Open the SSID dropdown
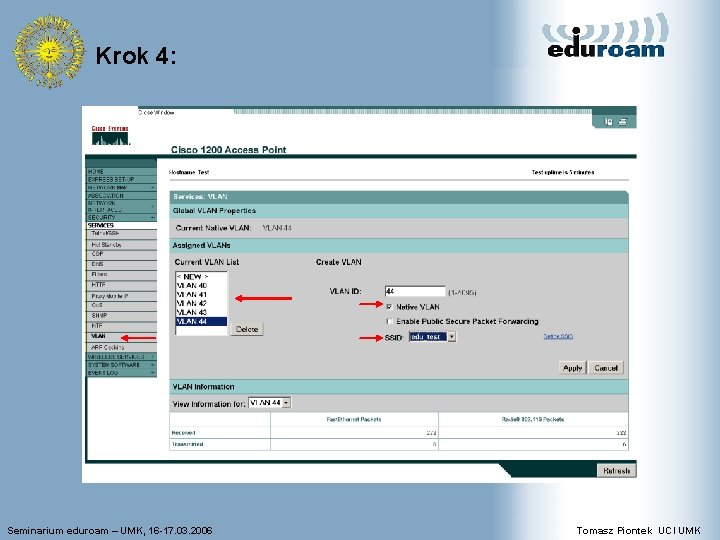Image resolution: width=720 pixels, height=540 pixels. coord(432,337)
